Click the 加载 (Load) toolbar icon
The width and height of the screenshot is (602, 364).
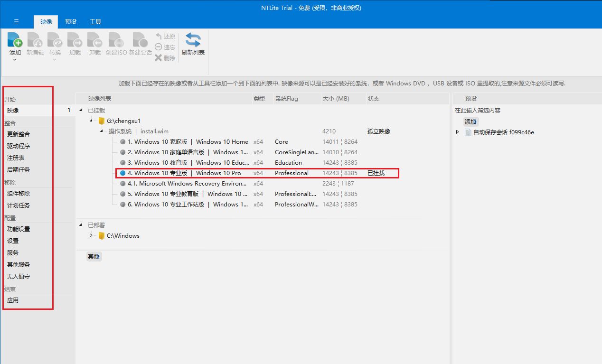click(x=75, y=40)
